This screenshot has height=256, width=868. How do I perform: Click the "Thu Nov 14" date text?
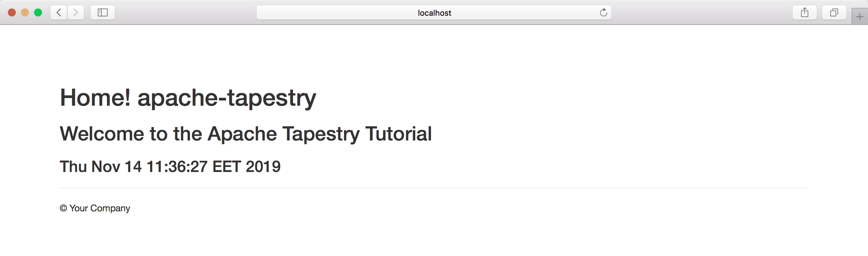tap(101, 167)
